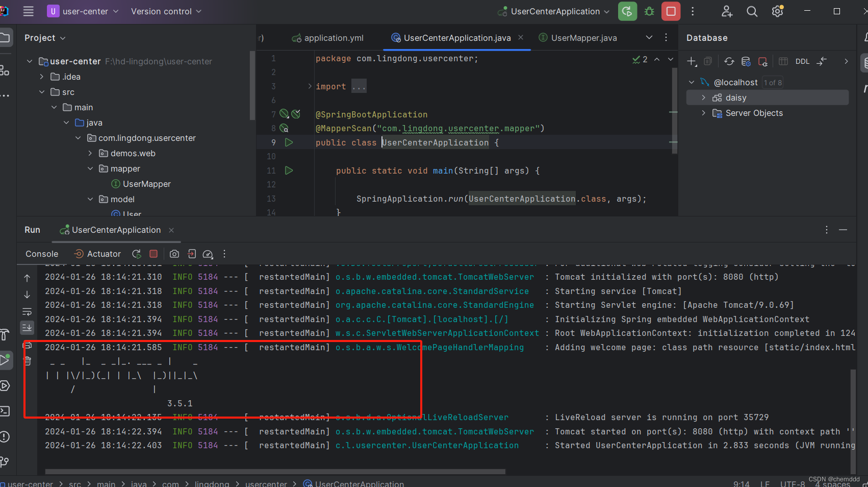Close UserCenterApplication run tab
This screenshot has height=487, width=868.
[x=171, y=230]
